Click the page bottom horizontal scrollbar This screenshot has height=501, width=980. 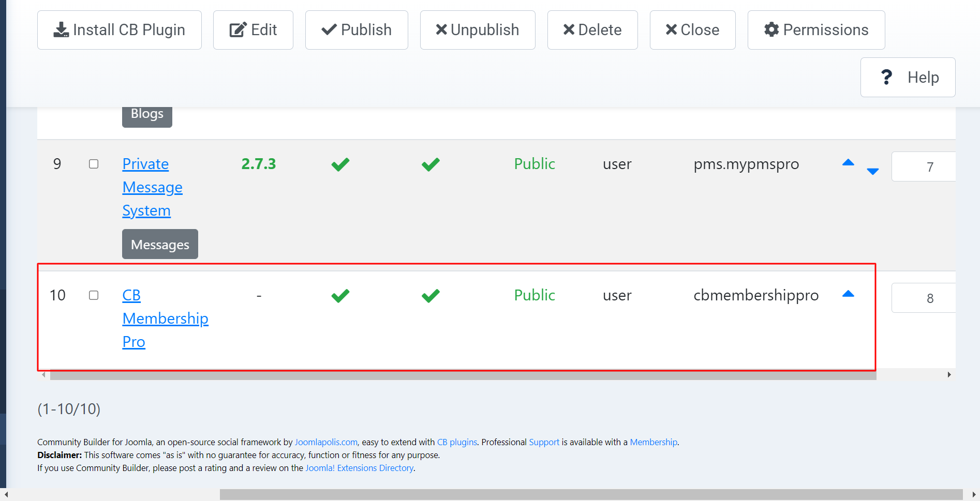point(591,495)
